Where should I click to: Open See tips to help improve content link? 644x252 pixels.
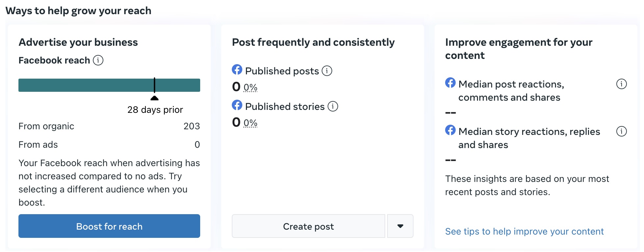coord(524,232)
